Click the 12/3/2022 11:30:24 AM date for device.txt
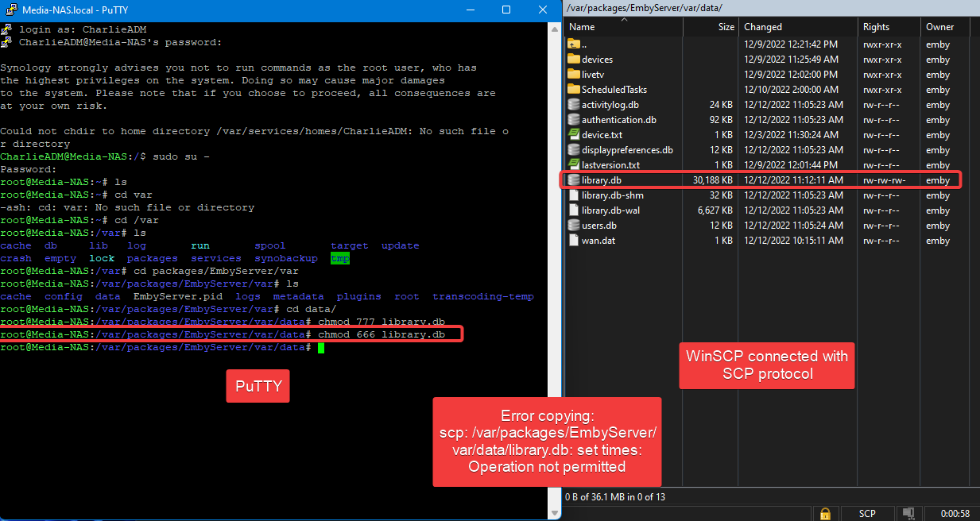The image size is (980, 521). pos(791,135)
